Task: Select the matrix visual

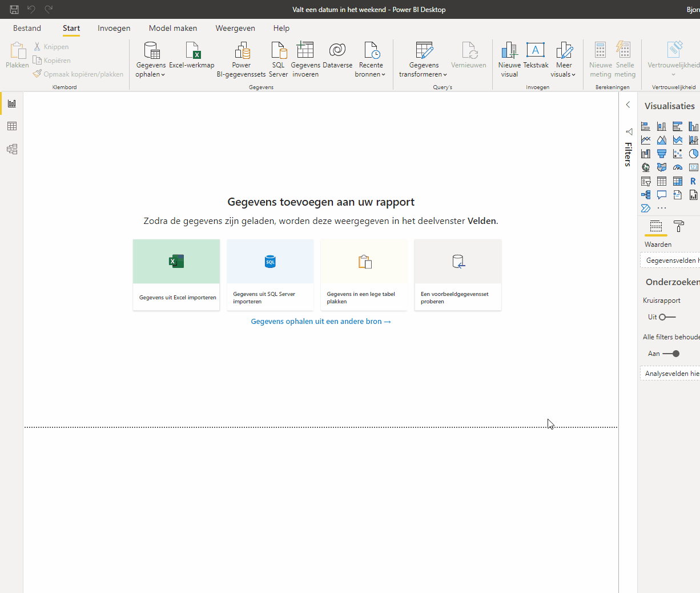Action: (x=678, y=181)
